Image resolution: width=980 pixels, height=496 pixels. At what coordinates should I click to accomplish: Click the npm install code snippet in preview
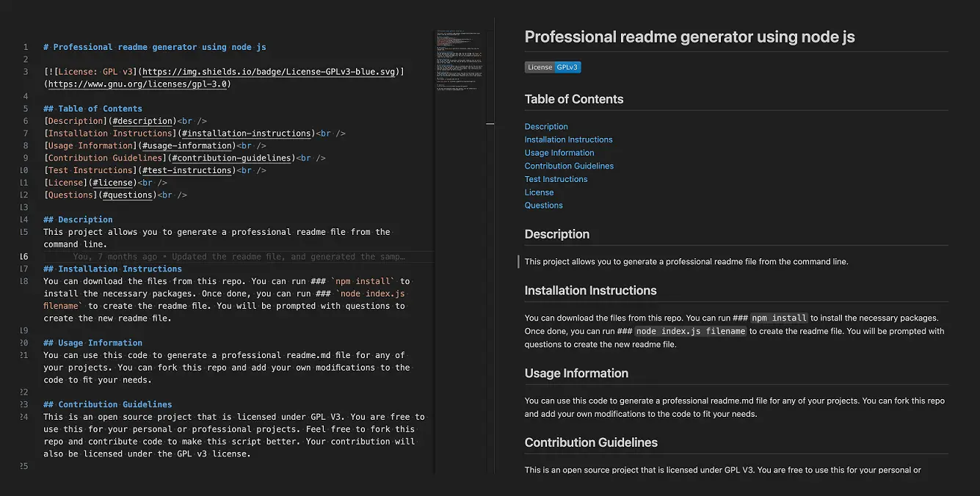[780, 318]
